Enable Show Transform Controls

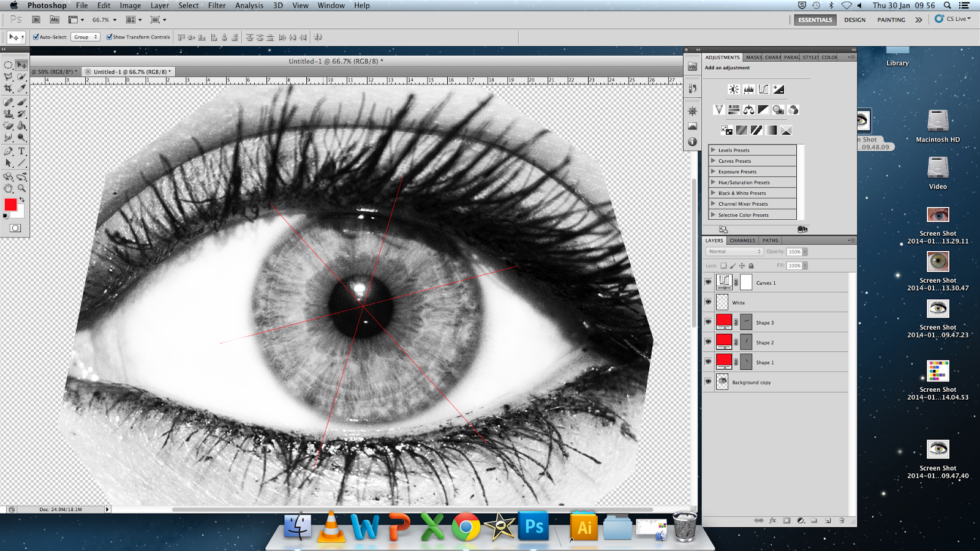click(108, 37)
